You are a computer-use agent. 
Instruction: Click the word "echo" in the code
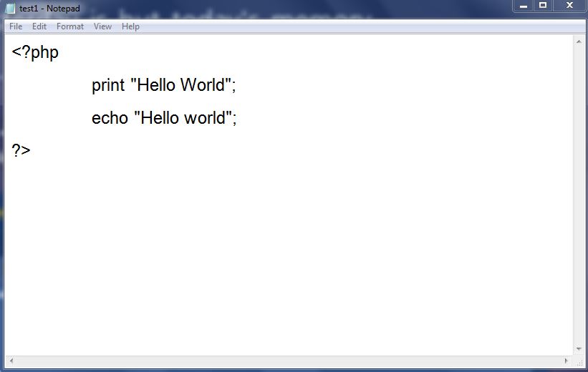pos(110,117)
